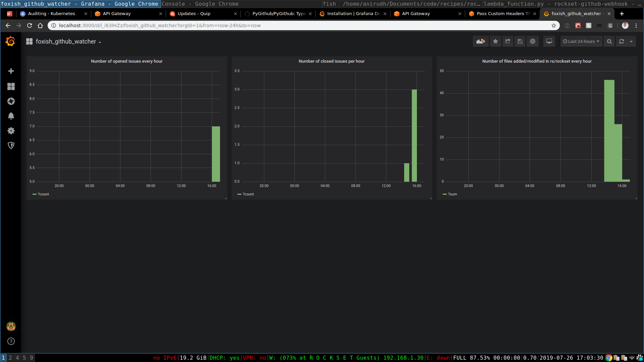Open Explore compass icon in sidebar
This screenshot has height=362, width=644.
coord(11,101)
